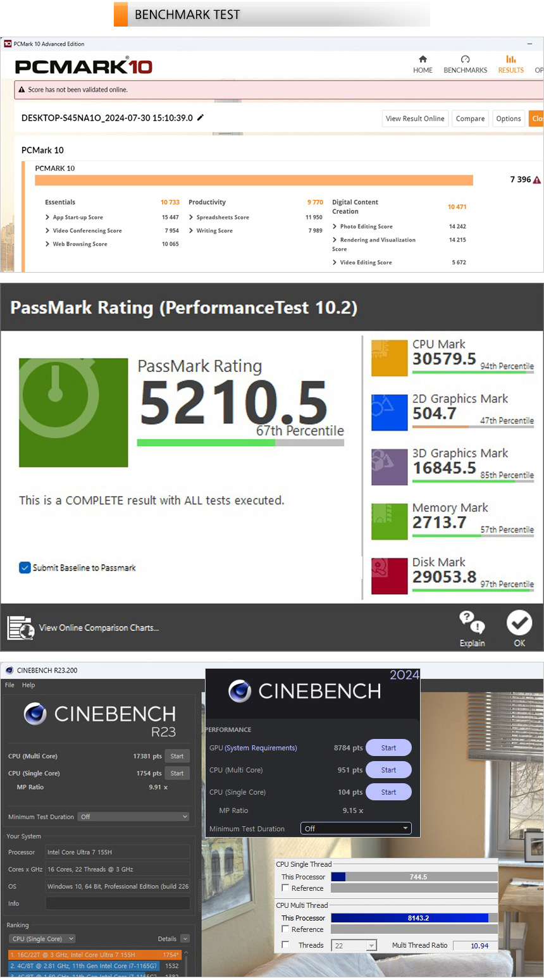Click the PCMark 10 title bar app icon
This screenshot has height=980, width=544.
click(8, 44)
